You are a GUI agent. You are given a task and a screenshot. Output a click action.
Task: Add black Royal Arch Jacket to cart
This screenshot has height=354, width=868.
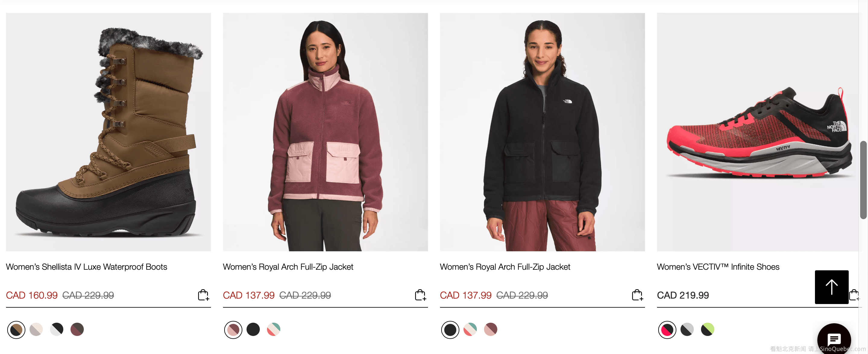point(637,295)
